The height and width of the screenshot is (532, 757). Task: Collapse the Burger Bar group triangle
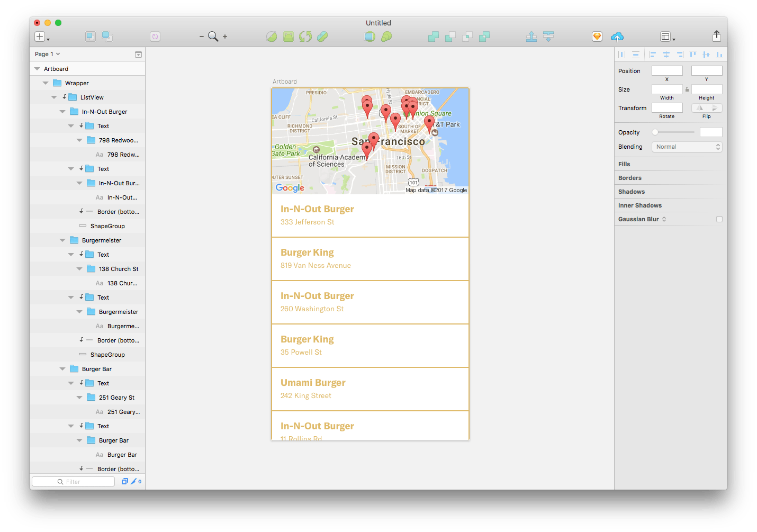pyautogui.click(x=62, y=369)
